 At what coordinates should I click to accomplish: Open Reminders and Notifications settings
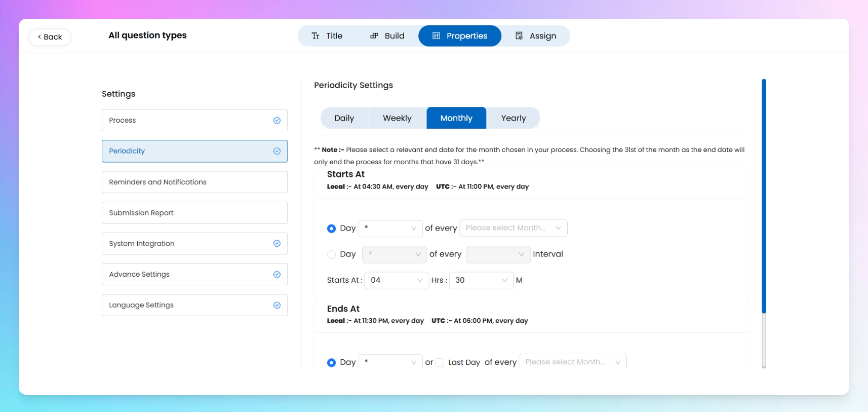click(x=194, y=182)
